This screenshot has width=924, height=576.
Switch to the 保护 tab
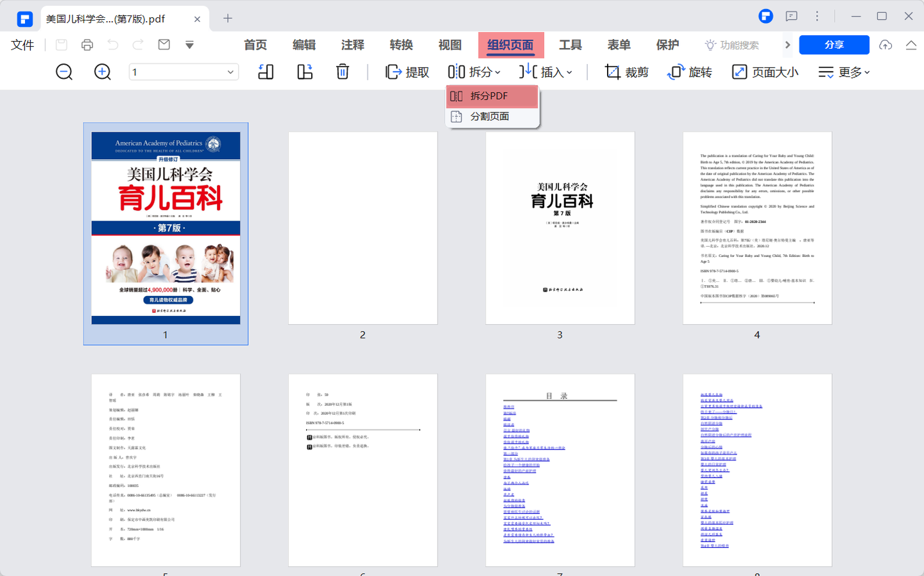click(x=667, y=45)
